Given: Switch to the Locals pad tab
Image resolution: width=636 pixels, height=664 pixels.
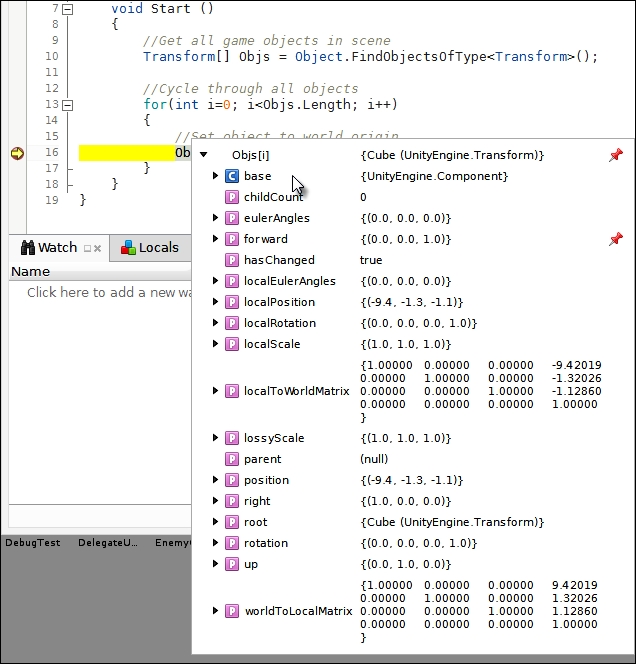Looking at the screenshot, I should (x=150, y=247).
